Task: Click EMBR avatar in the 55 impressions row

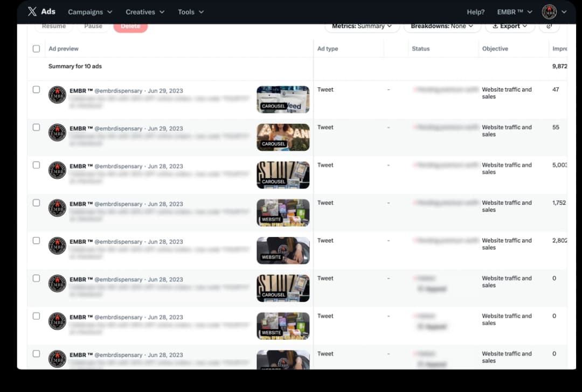Action: [57, 132]
